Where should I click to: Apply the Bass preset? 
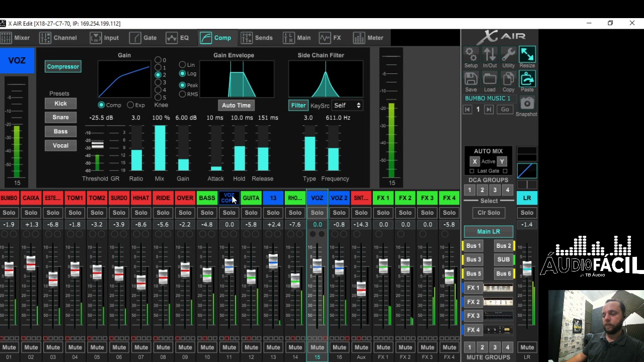click(60, 132)
